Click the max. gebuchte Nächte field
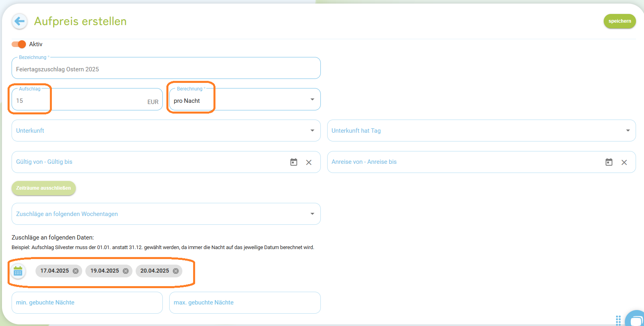The width and height of the screenshot is (644, 326). click(245, 303)
